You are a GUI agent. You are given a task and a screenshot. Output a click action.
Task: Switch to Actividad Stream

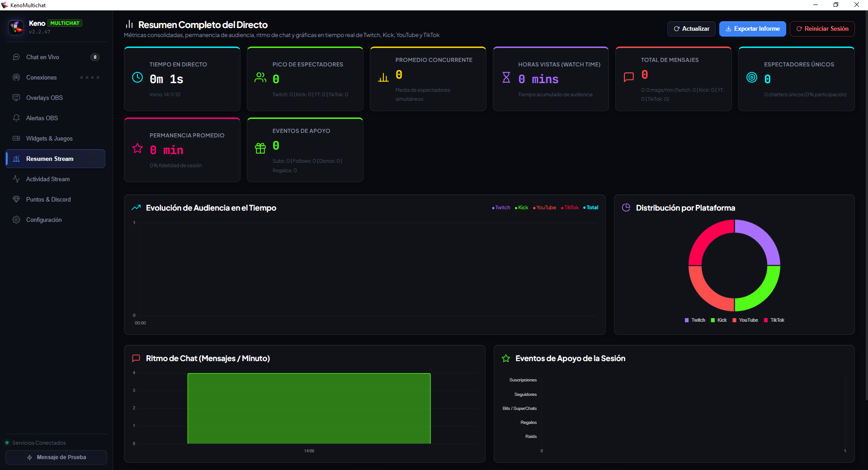(56, 179)
